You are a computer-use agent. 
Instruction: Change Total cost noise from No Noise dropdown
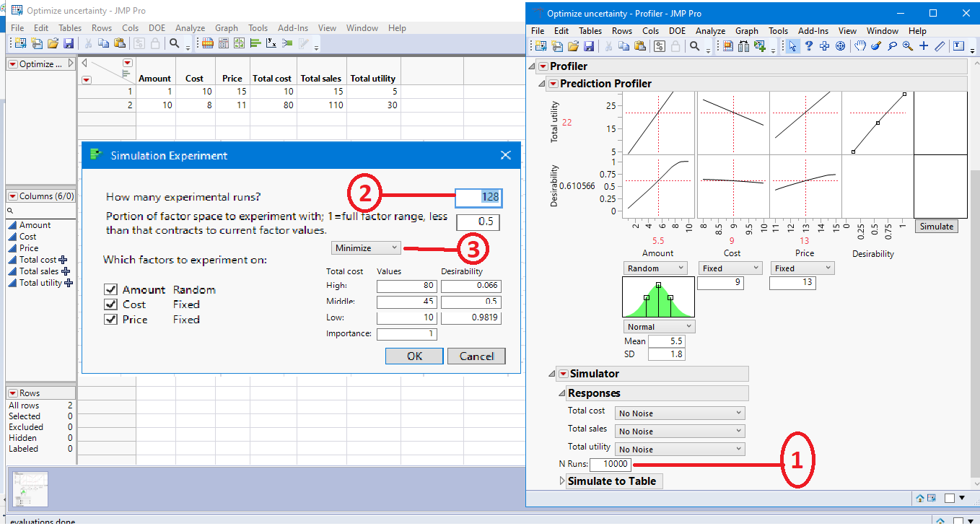click(678, 412)
